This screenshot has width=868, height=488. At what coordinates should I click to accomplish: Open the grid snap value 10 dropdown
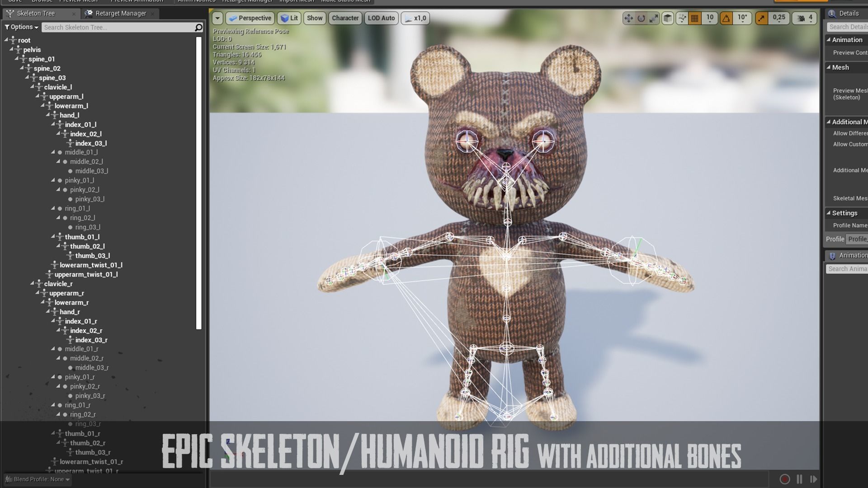(710, 18)
